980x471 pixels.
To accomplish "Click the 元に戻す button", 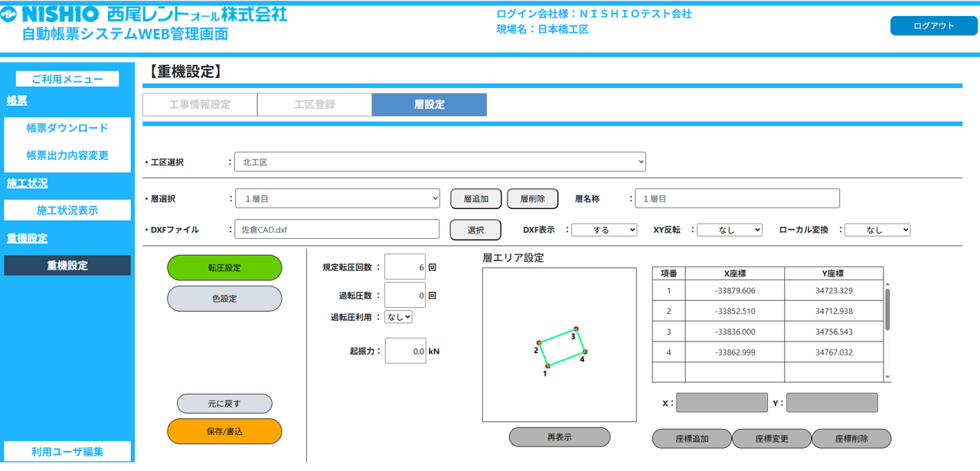I will [x=224, y=404].
